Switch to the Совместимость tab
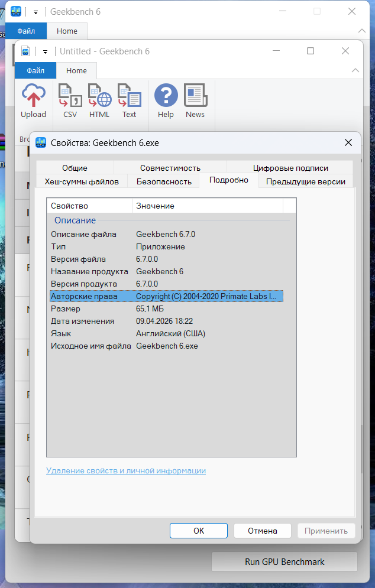The width and height of the screenshot is (375, 588). coord(170,168)
